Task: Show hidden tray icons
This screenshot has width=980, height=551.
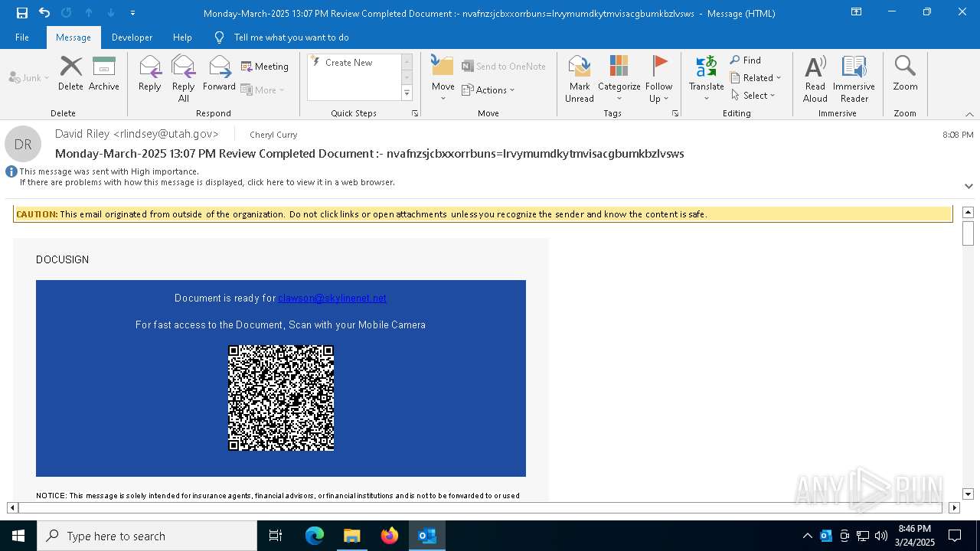Action: coord(807,536)
